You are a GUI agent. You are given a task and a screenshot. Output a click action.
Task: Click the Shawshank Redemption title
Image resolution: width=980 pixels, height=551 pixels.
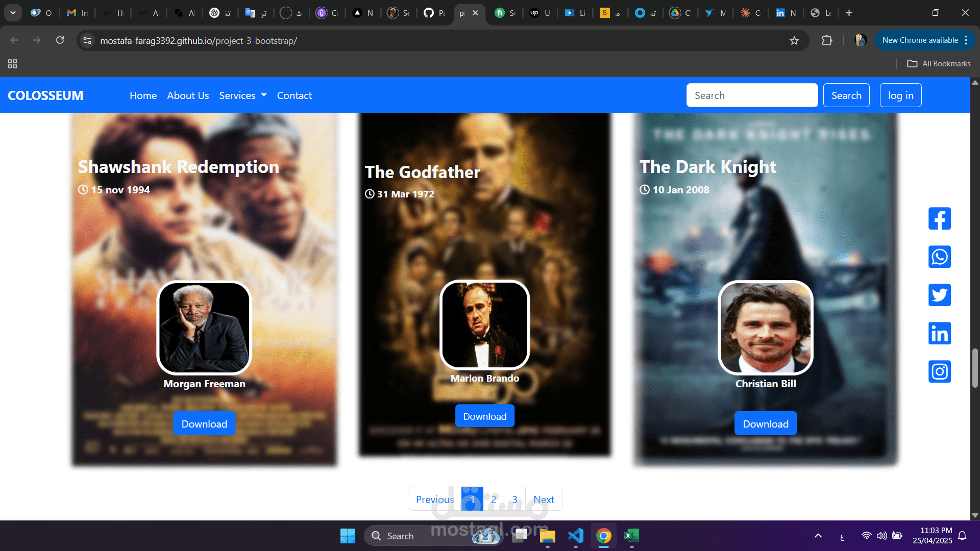tap(178, 167)
